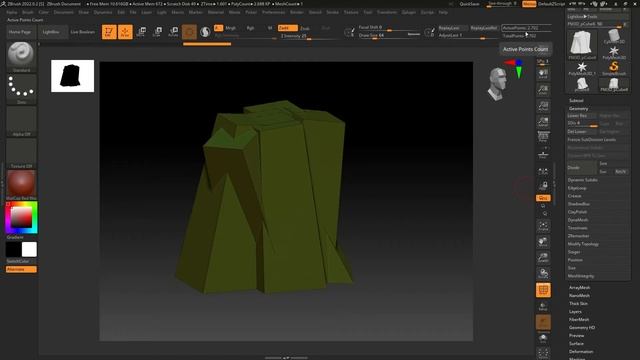
Task: Click the Lower Res button
Action: (582, 116)
